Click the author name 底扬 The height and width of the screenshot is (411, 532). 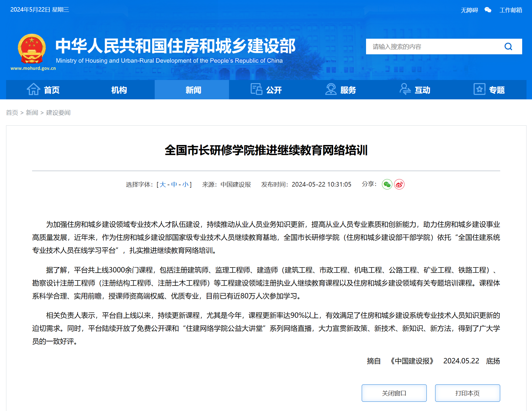click(x=493, y=361)
